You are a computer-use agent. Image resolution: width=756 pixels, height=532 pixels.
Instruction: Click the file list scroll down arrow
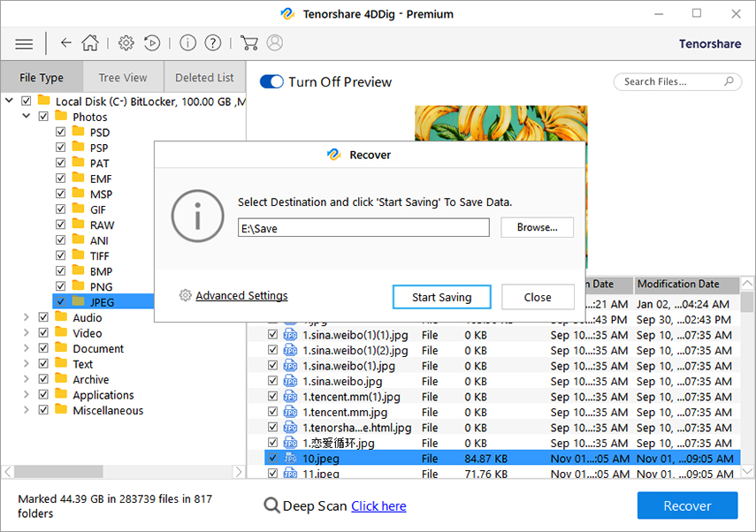click(747, 471)
